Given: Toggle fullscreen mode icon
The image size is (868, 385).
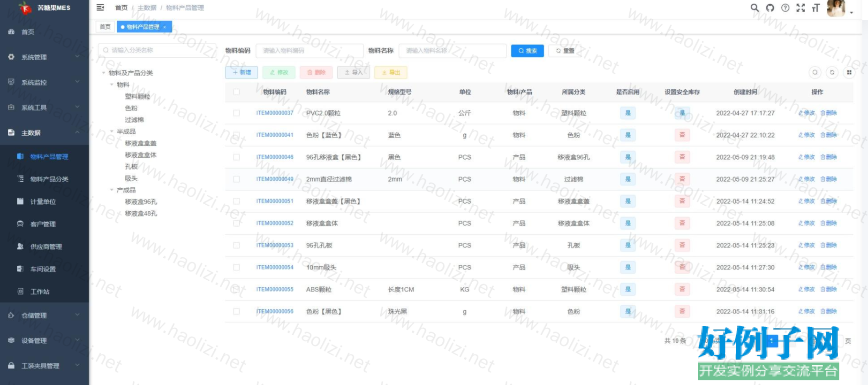Looking at the screenshot, I should 800,8.
